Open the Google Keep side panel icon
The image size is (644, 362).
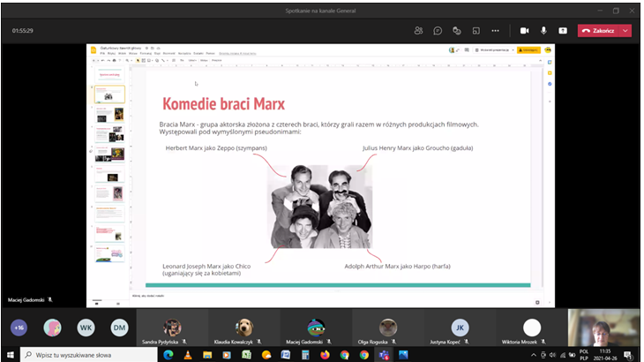[550, 73]
